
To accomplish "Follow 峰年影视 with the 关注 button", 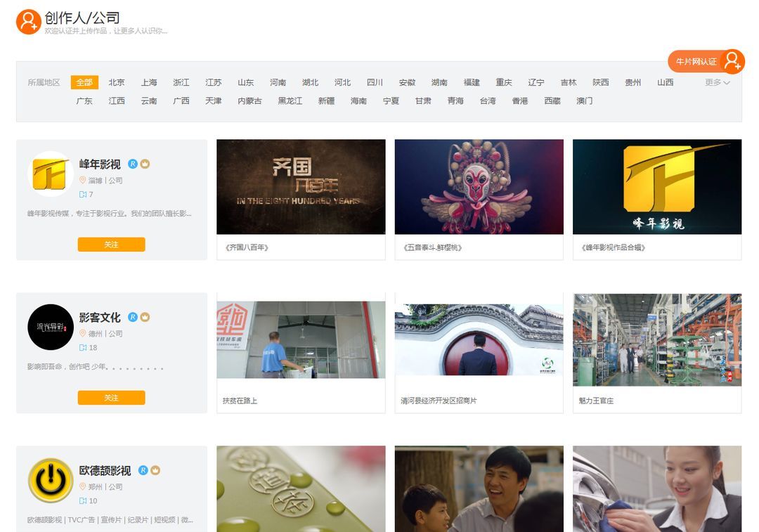I will tap(111, 245).
